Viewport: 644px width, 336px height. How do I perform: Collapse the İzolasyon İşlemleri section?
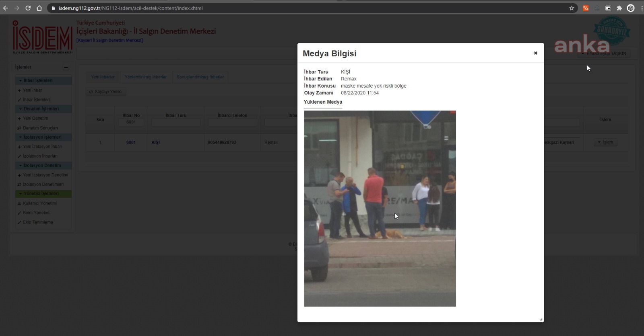coord(43,137)
